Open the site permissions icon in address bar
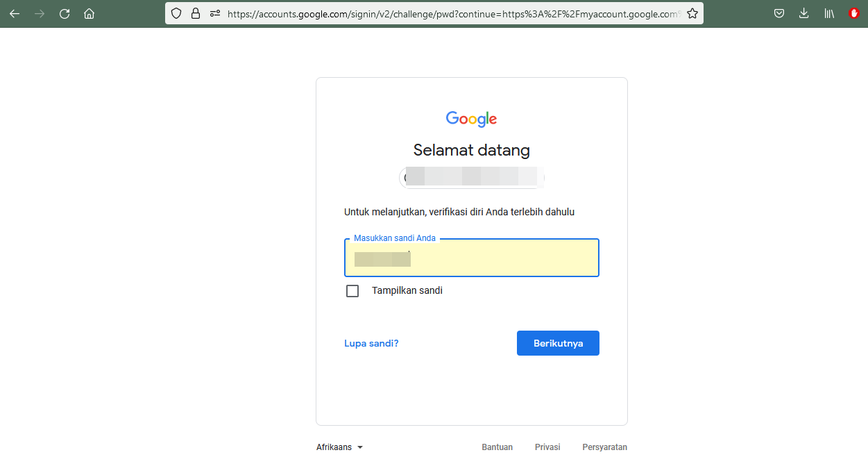 (215, 13)
